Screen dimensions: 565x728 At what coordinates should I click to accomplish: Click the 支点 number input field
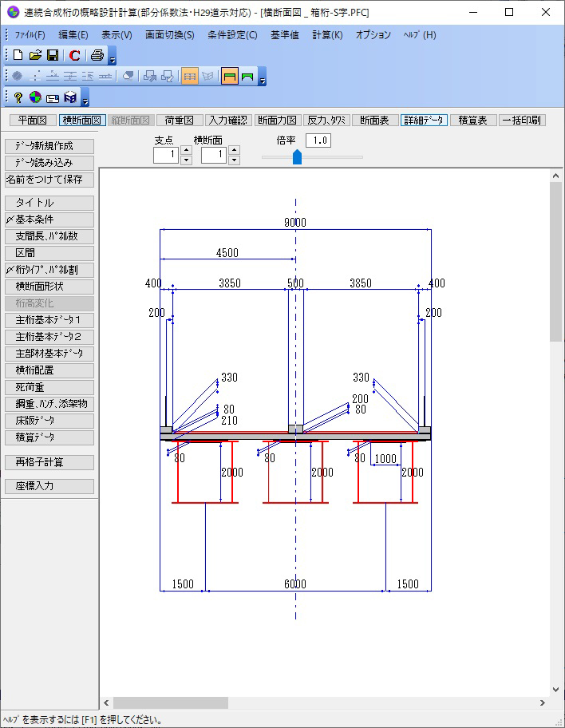click(166, 155)
